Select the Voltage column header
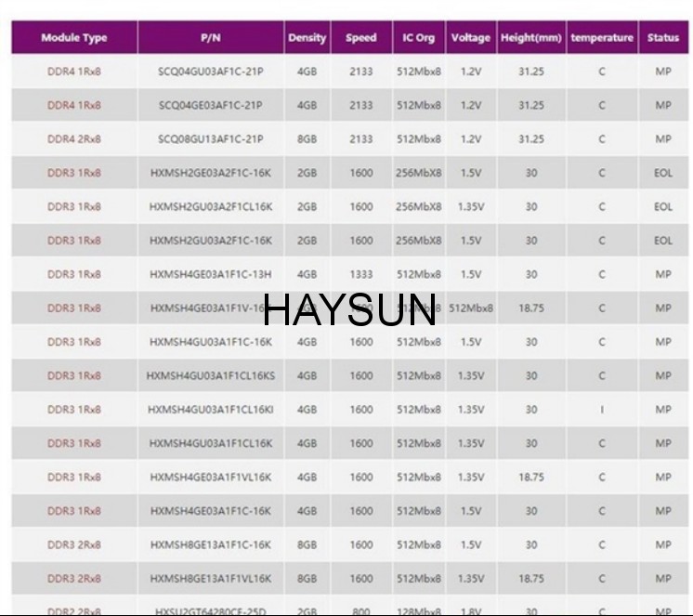The height and width of the screenshot is (616, 693). (471, 38)
